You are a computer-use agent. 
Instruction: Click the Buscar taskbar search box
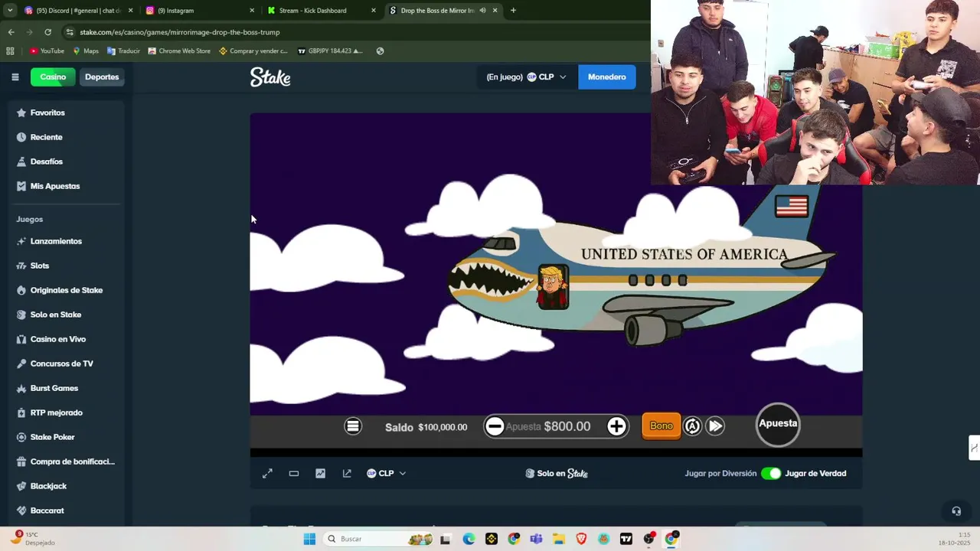click(380, 539)
